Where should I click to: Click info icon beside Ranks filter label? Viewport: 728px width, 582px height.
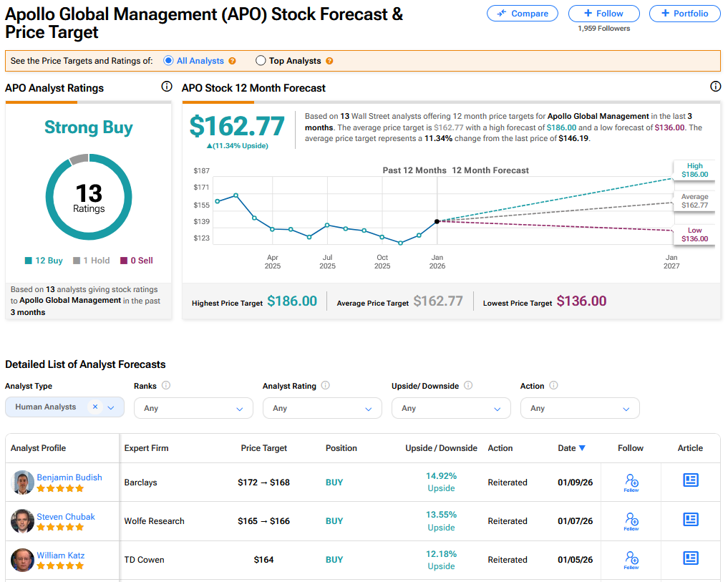(166, 385)
